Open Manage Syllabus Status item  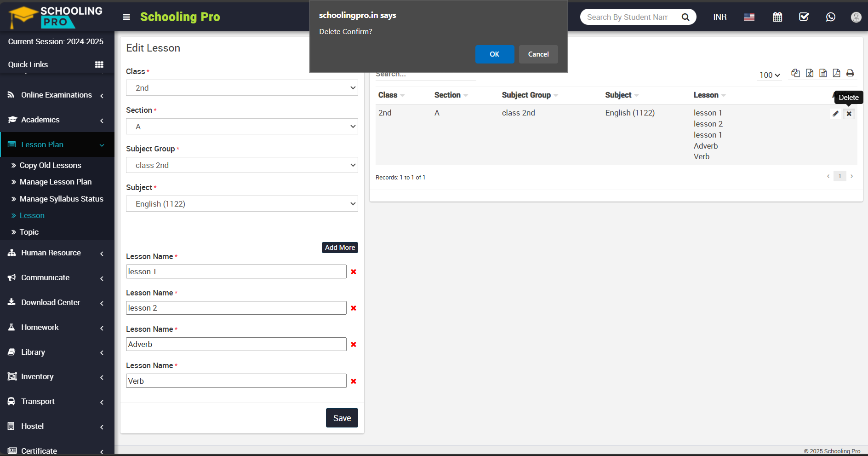pos(62,199)
